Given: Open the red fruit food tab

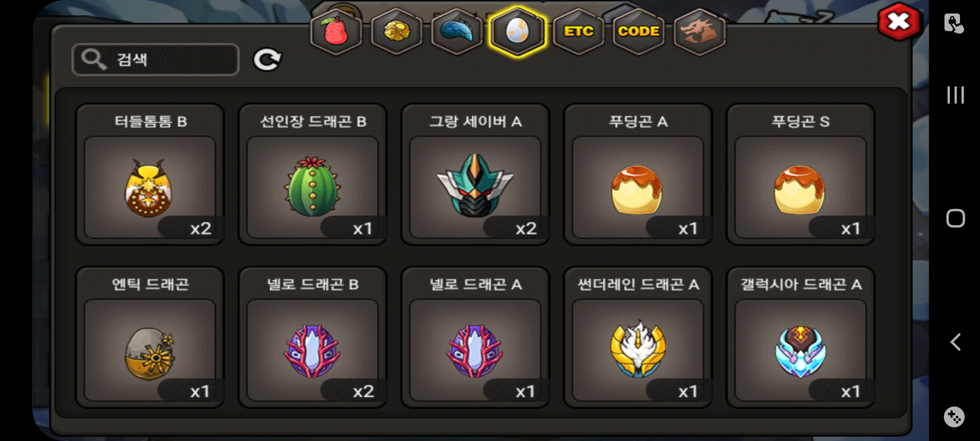Looking at the screenshot, I should tap(336, 31).
